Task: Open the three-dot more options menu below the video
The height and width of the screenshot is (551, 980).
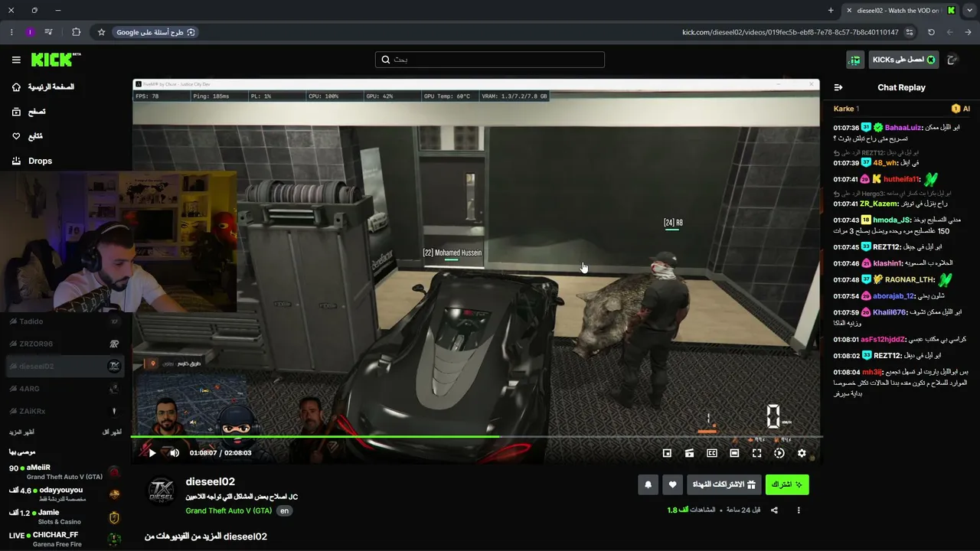Action: [x=799, y=510]
